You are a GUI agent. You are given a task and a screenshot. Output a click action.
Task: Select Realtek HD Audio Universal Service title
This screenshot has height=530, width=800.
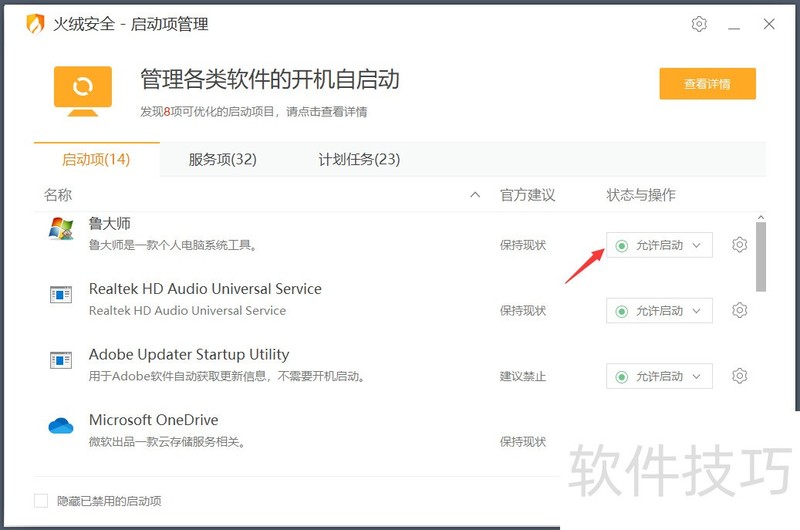point(205,289)
